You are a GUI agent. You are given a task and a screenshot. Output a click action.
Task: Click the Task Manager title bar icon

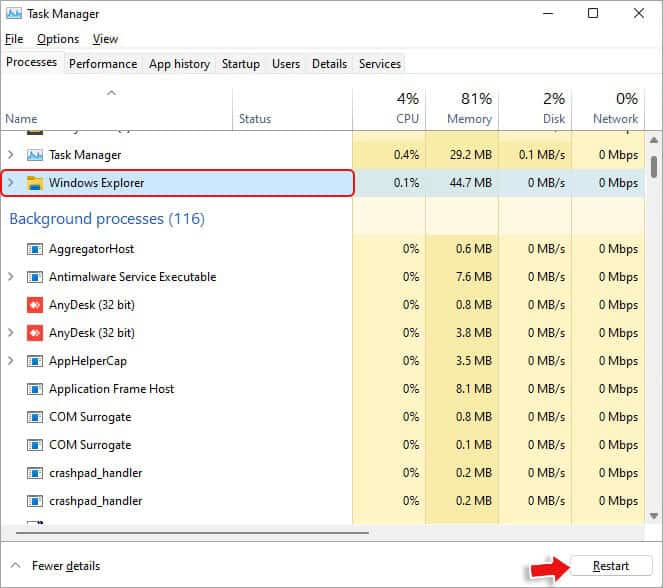14,14
